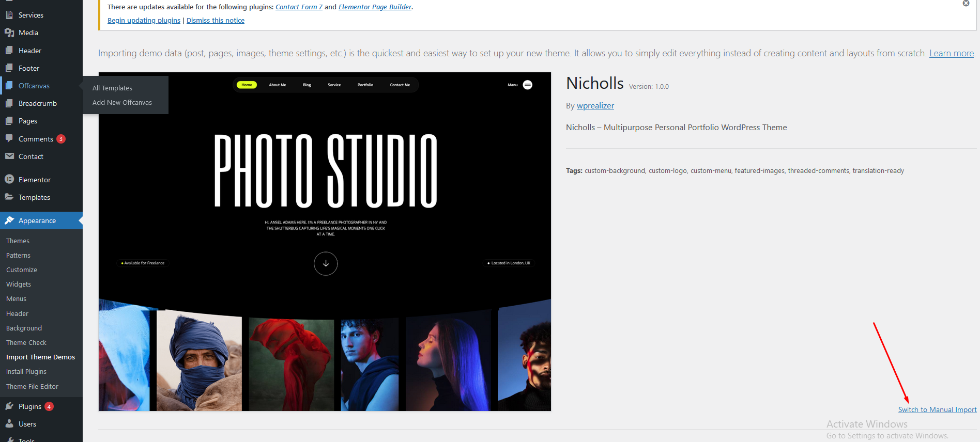
Task: Open the Pages menu label
Action: 28,121
